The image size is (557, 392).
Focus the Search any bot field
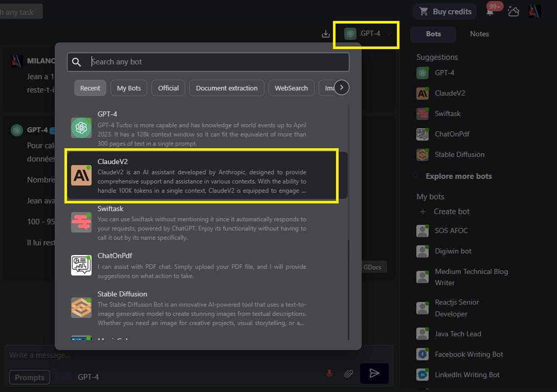[208, 62]
